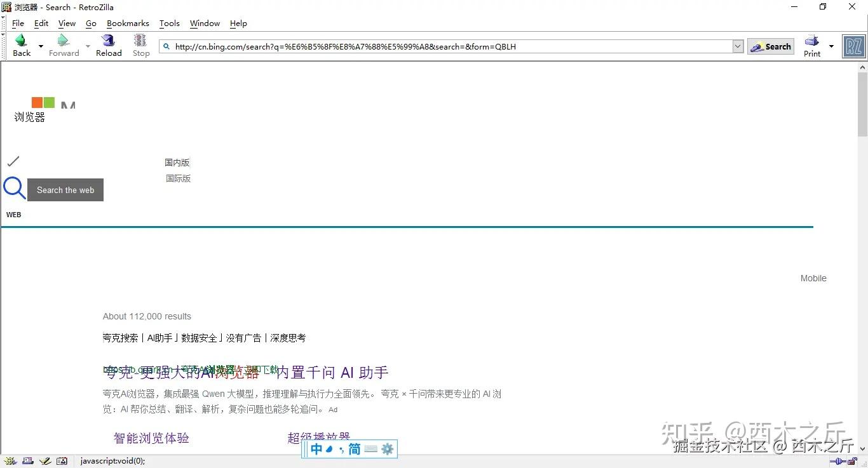Viewport: 868px width, 468px height.
Task: Click the scrollbar down arrow
Action: click(x=862, y=448)
